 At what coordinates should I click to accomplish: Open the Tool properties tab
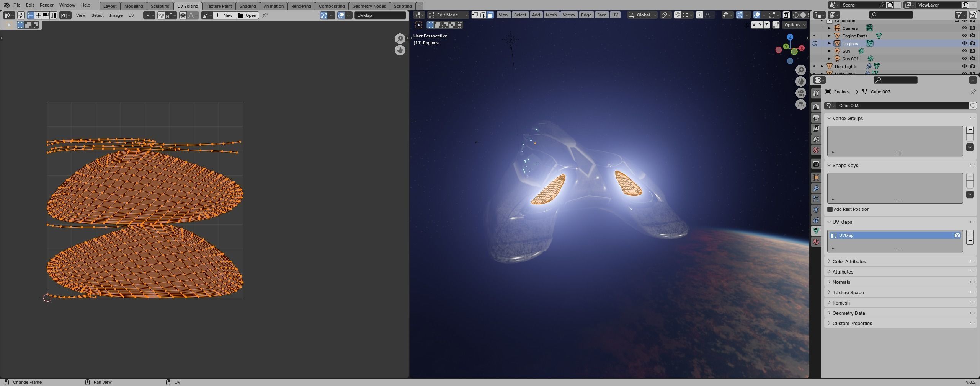tap(816, 93)
